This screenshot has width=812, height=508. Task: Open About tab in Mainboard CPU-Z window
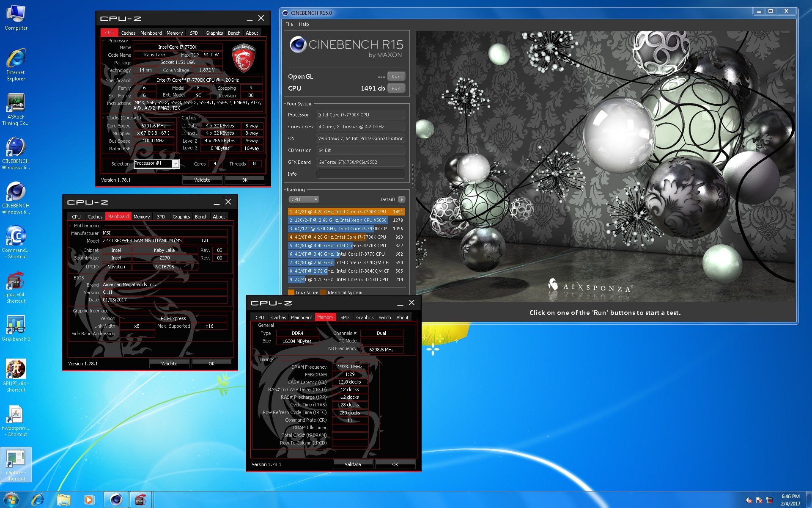(219, 217)
